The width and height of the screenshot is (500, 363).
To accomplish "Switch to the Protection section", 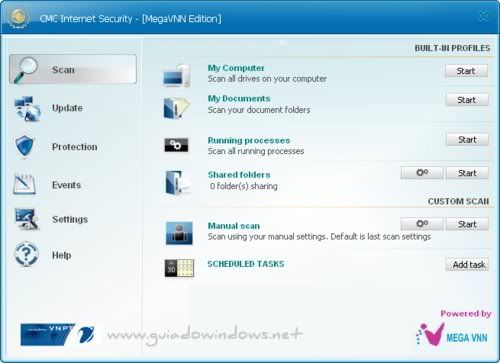I will (x=75, y=147).
